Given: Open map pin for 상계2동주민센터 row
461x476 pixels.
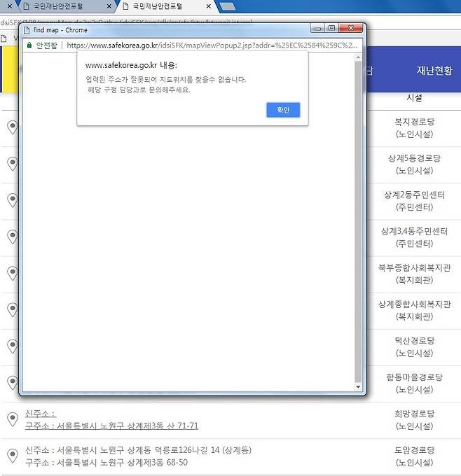Looking at the screenshot, I should point(12,200).
